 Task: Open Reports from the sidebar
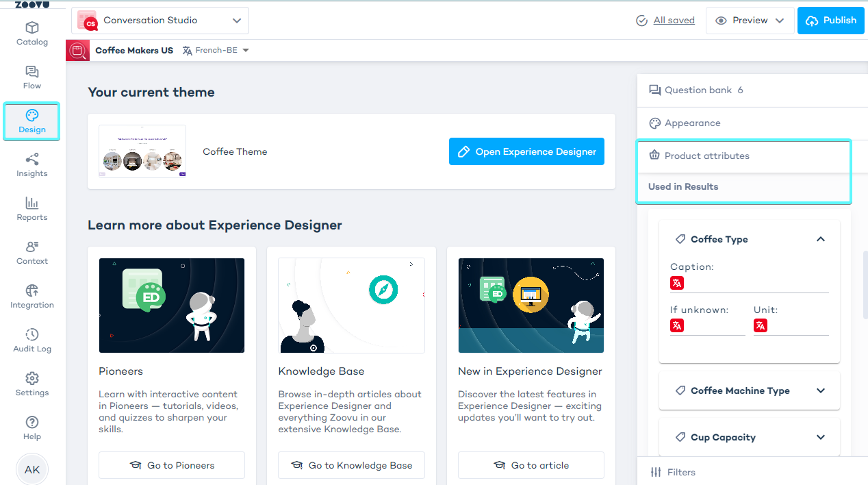[32, 209]
